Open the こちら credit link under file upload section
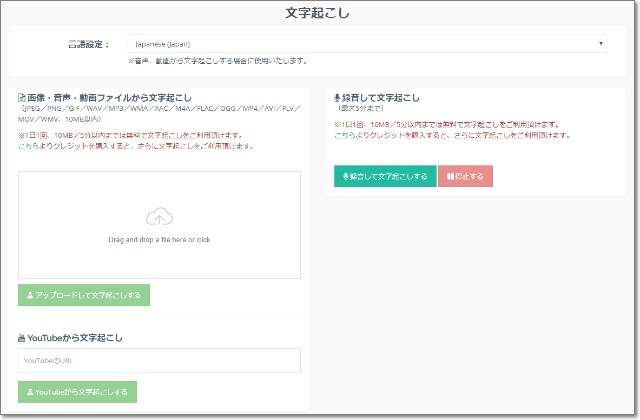 pos(30,146)
